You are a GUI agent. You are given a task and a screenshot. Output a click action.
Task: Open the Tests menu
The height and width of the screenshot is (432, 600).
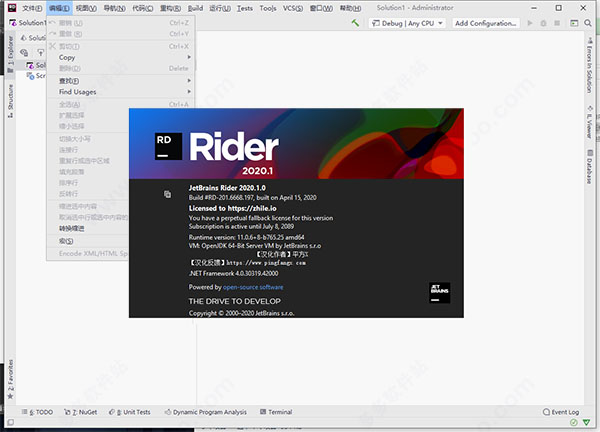pyautogui.click(x=245, y=8)
